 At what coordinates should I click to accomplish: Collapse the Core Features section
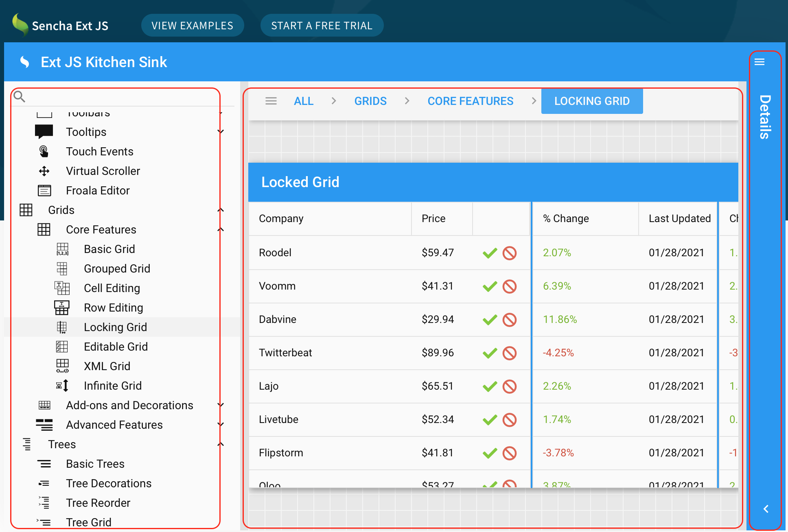(221, 229)
